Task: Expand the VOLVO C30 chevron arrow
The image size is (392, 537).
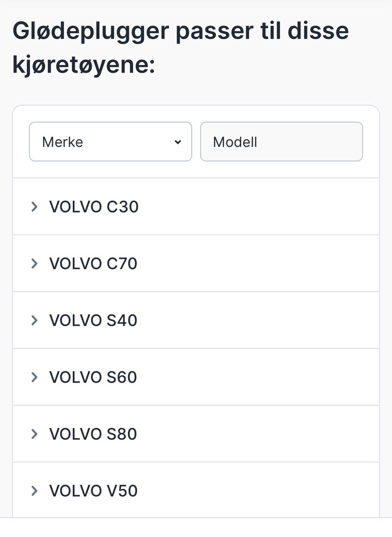Action: click(x=34, y=207)
